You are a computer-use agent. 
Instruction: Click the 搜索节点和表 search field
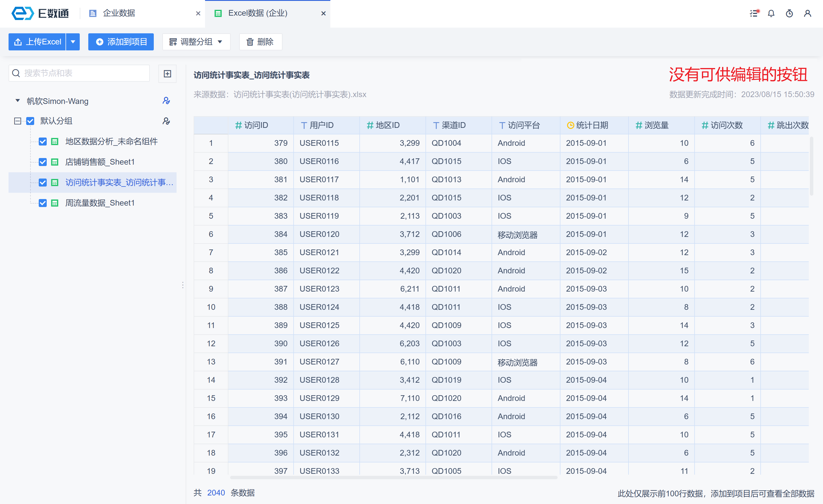[83, 73]
